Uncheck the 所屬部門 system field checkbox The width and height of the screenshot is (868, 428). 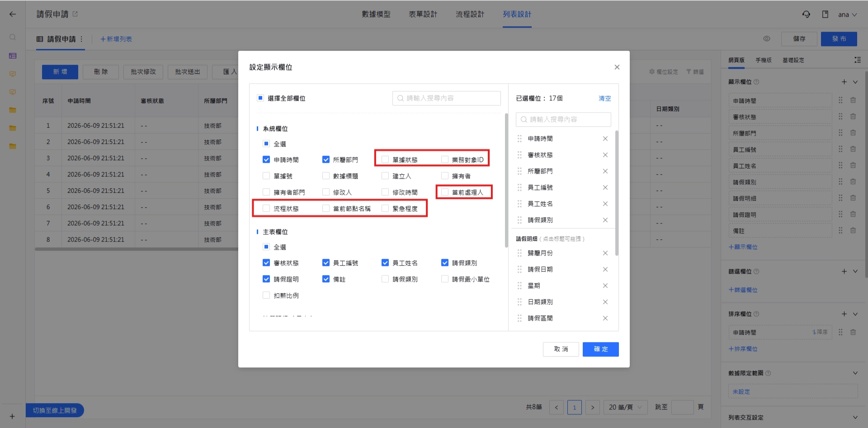coord(326,160)
